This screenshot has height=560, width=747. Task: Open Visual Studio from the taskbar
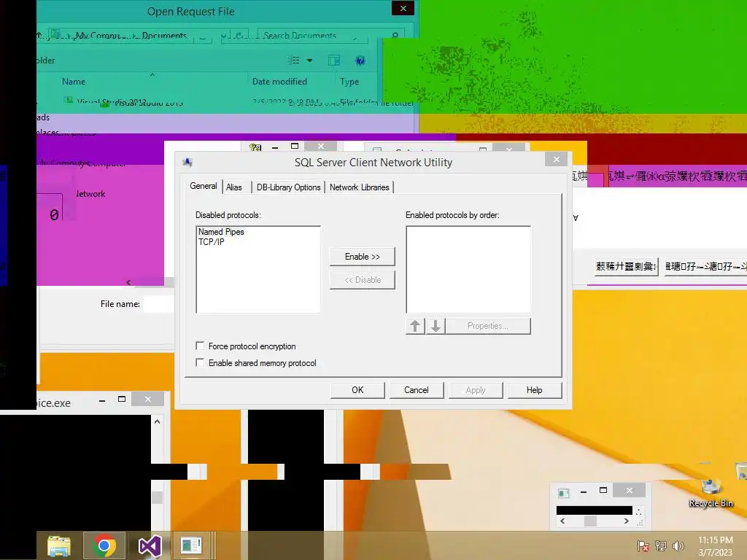[150, 545]
